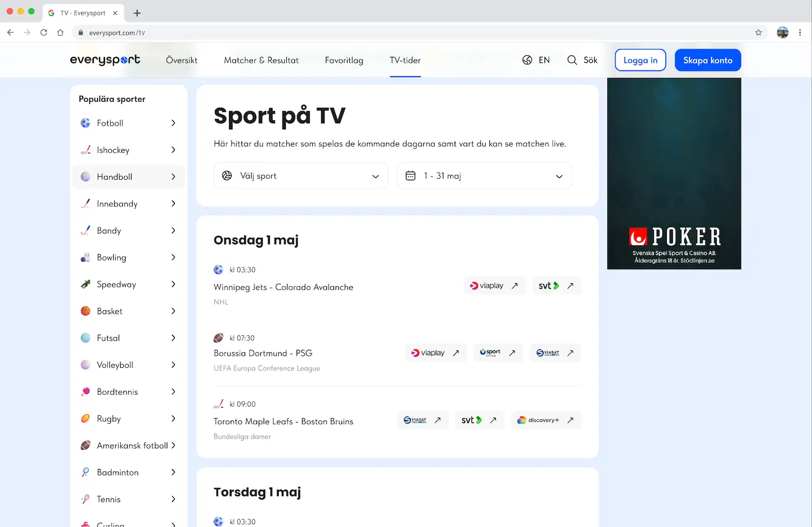The image size is (812, 527).
Task: Expand the Speedway sport entry
Action: 129,284
